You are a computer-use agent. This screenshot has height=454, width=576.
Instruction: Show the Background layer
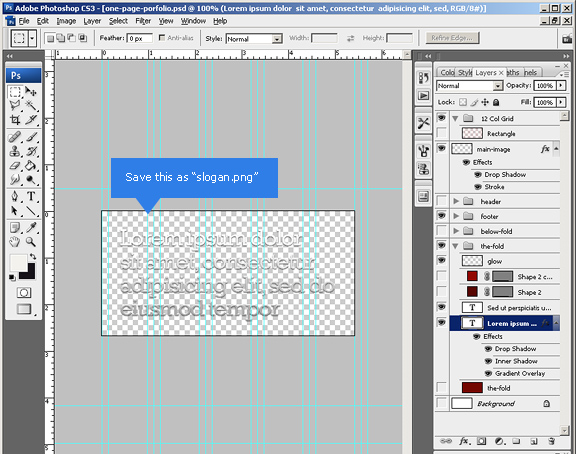pyautogui.click(x=442, y=403)
